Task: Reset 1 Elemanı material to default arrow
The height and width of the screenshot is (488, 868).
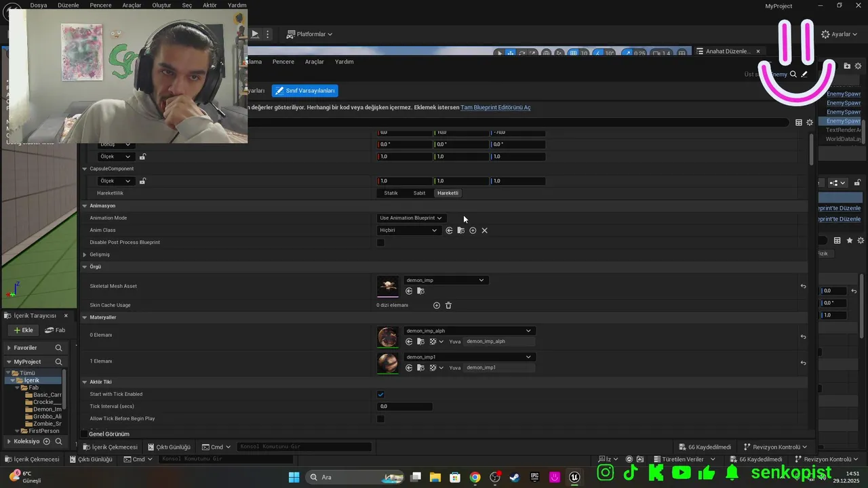Action: [x=803, y=363]
